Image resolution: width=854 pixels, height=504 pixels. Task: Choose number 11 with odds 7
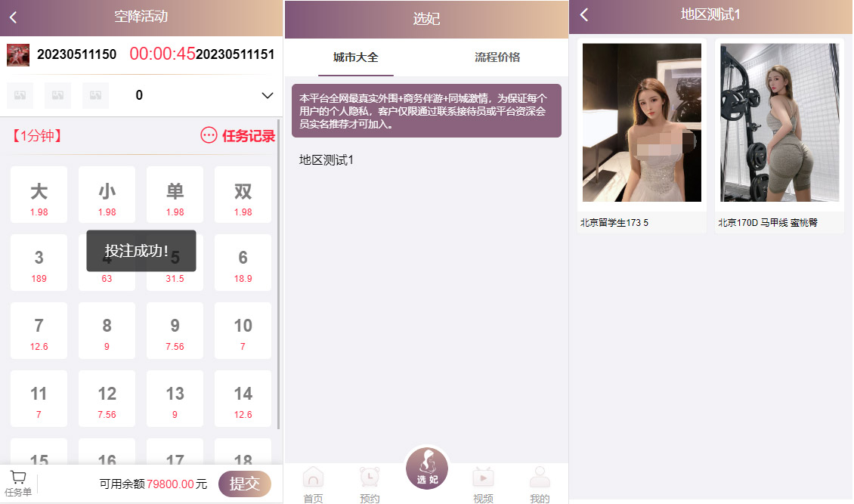coord(39,399)
